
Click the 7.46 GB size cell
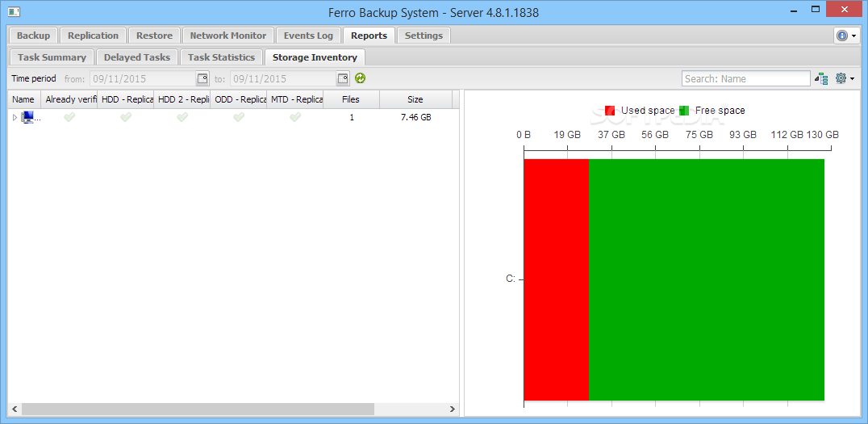pos(415,117)
